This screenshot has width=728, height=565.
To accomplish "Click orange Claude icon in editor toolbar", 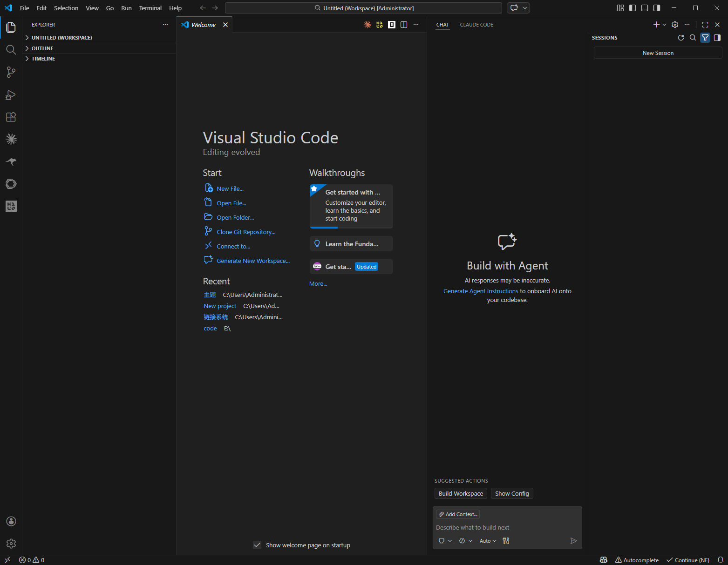I will (x=367, y=25).
